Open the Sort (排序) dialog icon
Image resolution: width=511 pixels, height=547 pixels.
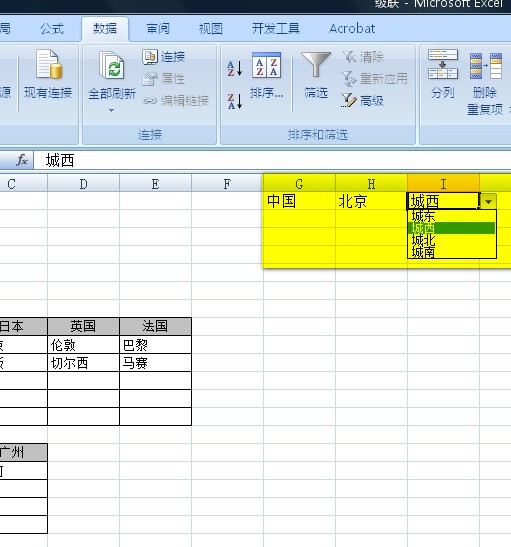click(266, 65)
